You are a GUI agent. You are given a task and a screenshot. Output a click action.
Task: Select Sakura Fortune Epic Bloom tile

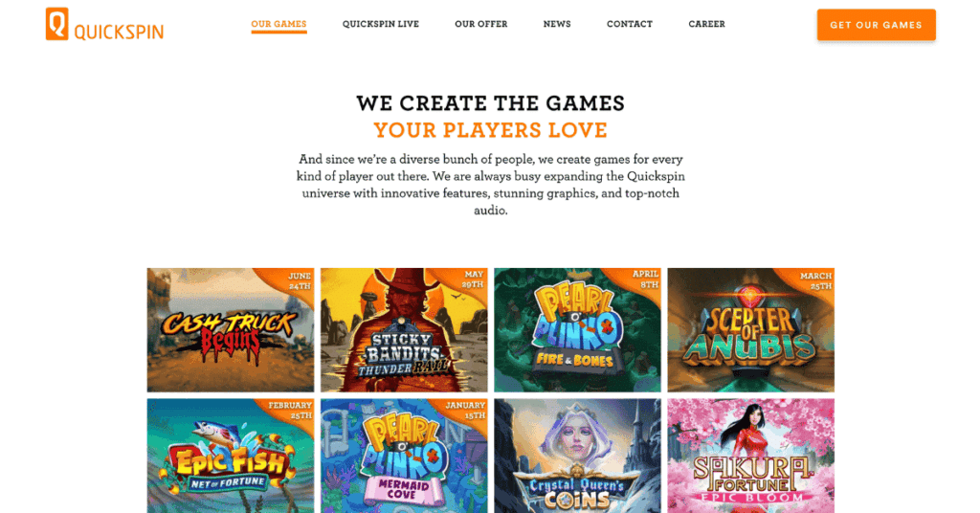(x=750, y=457)
